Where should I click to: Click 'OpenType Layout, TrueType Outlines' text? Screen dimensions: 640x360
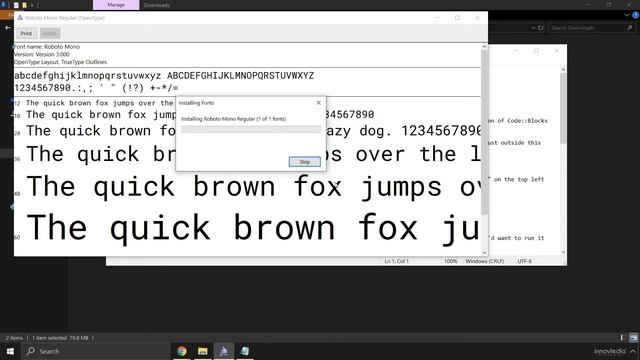(x=60, y=62)
